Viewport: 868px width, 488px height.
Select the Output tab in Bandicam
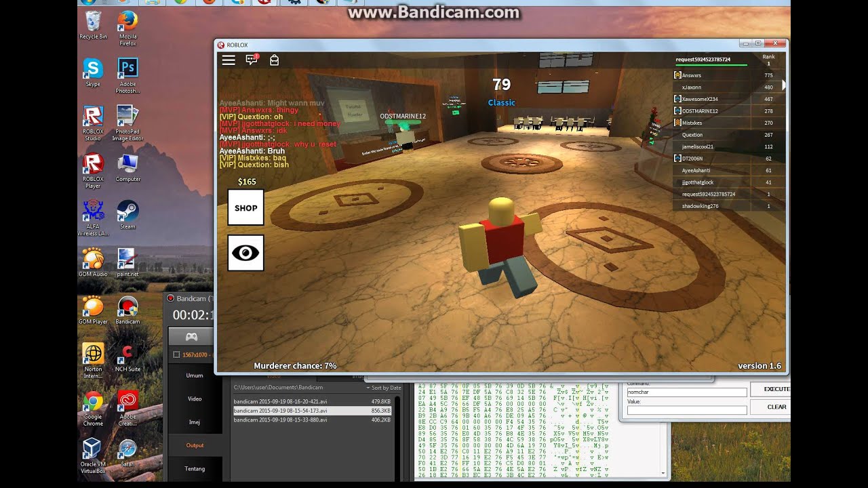(x=195, y=445)
